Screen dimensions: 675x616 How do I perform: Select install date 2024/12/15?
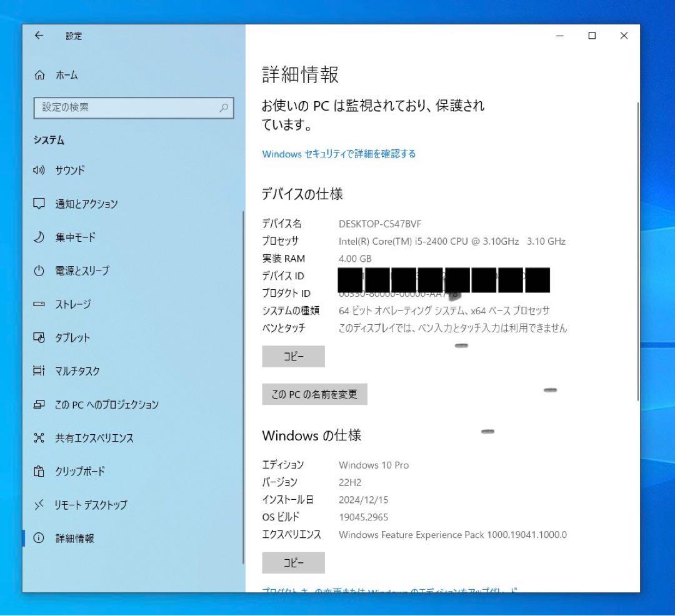point(363,500)
